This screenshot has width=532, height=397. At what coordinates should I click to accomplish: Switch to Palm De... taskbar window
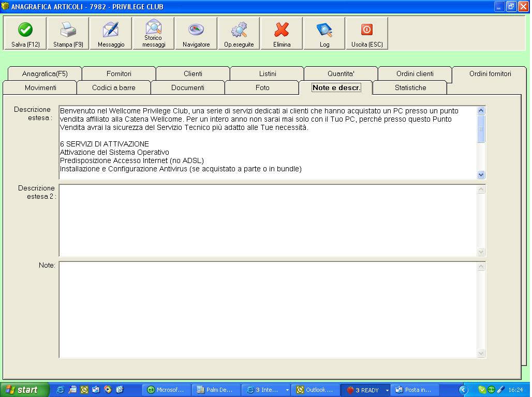[216, 390]
